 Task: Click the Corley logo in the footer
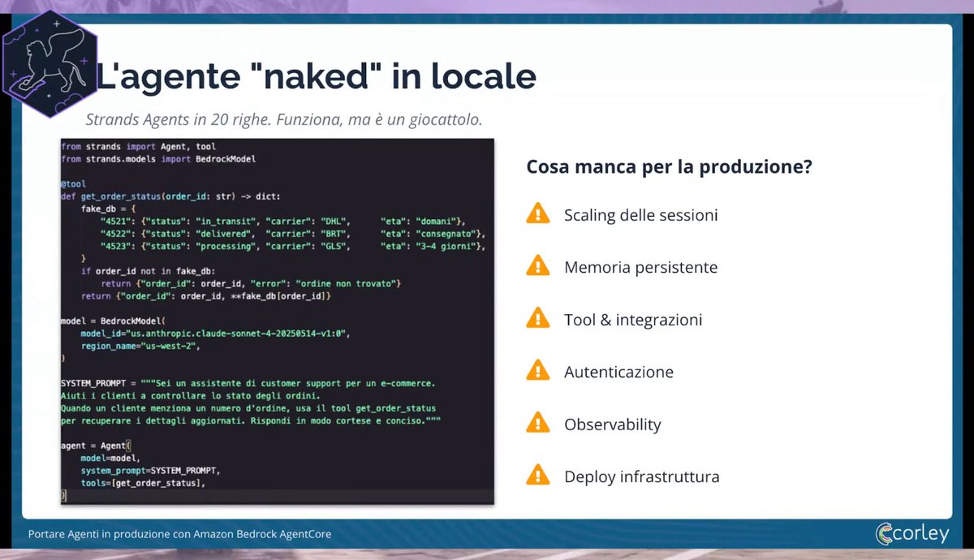(912, 533)
